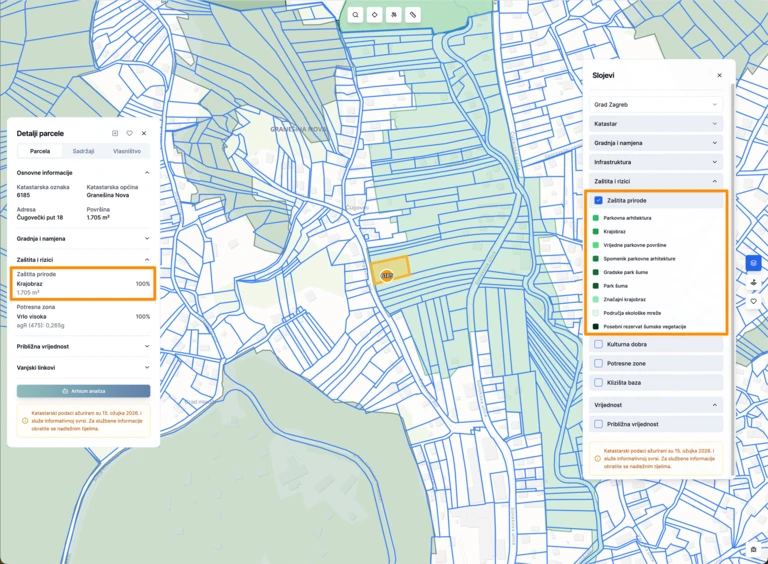Image resolution: width=768 pixels, height=564 pixels.
Task: Enable the Kulturna dobra layer checkbox
Action: point(598,345)
